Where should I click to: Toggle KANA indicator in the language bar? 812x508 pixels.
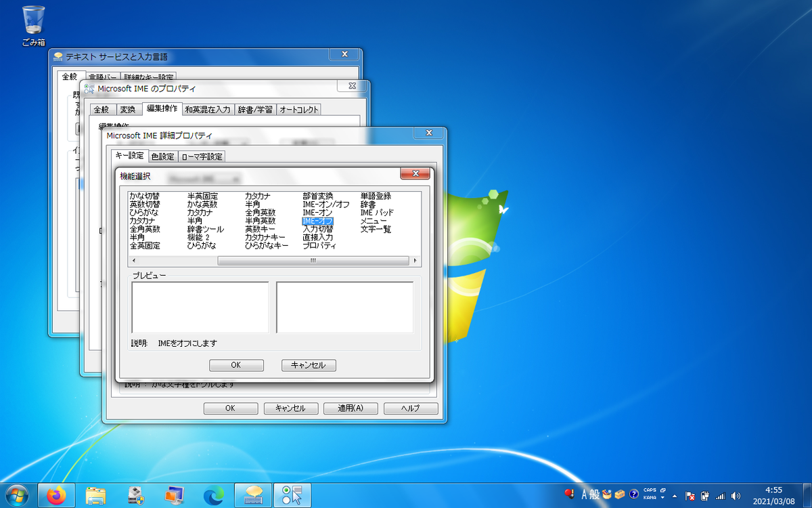tap(649, 497)
